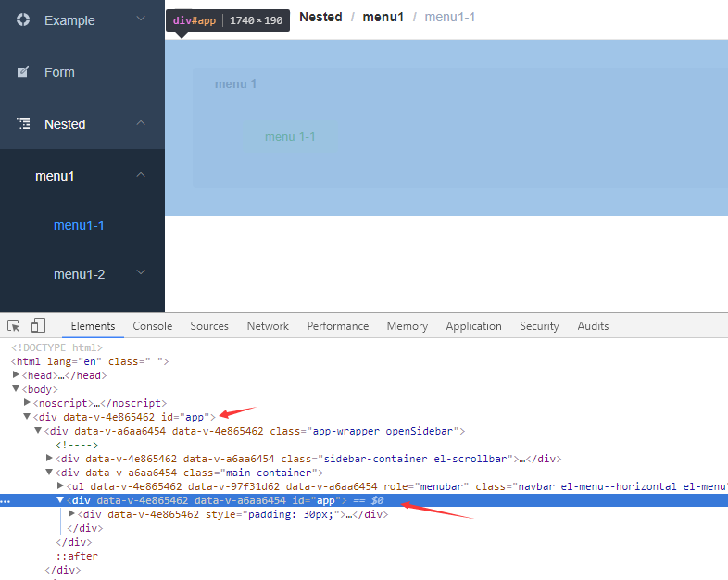Switch to the Console tab
Image resolution: width=728 pixels, height=580 pixels.
click(152, 326)
